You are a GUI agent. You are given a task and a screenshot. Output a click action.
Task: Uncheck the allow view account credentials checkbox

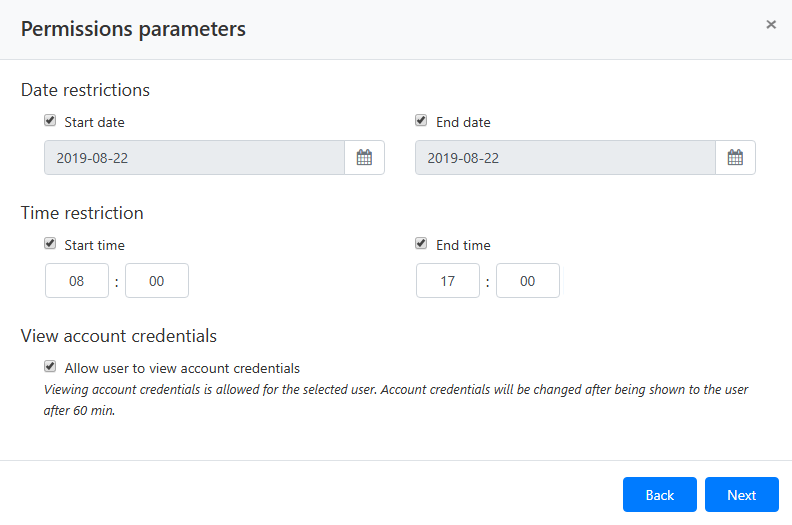pyautogui.click(x=50, y=367)
